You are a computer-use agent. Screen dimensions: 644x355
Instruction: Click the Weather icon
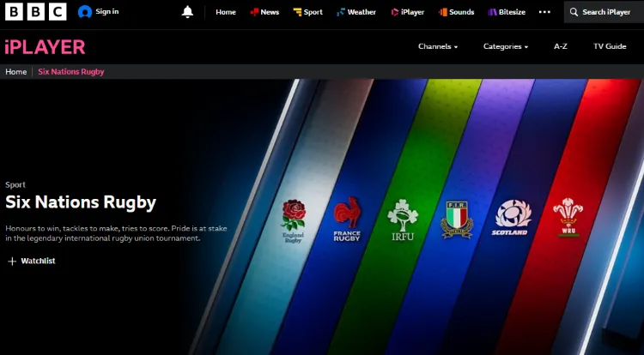(341, 12)
